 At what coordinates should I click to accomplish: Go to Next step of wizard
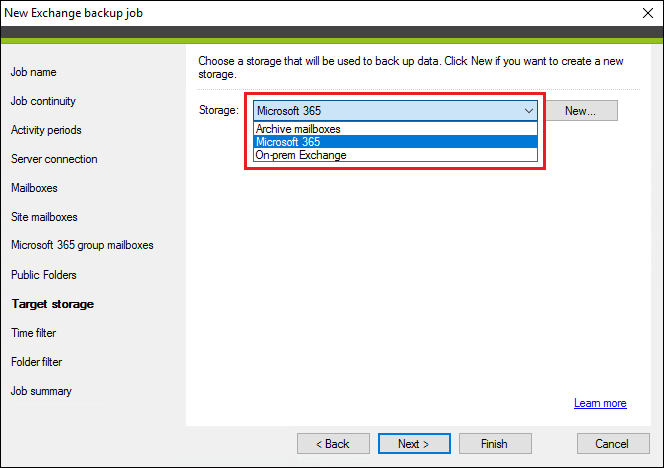coord(414,443)
